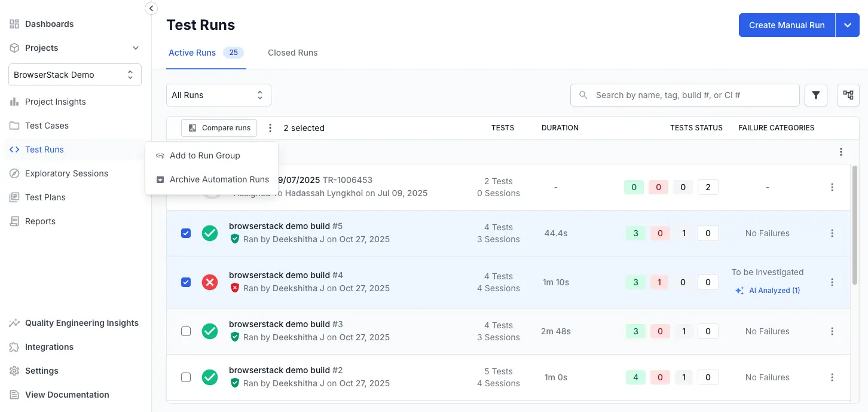Open the BrowserStack Demo project selector
868x412 pixels.
point(74,74)
